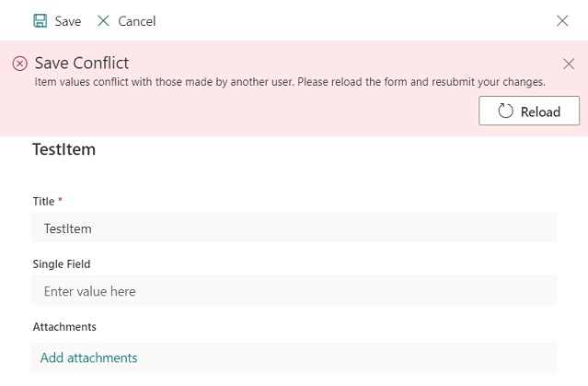Click the Save floppy disk icon
588x386 pixels.
[x=40, y=20]
